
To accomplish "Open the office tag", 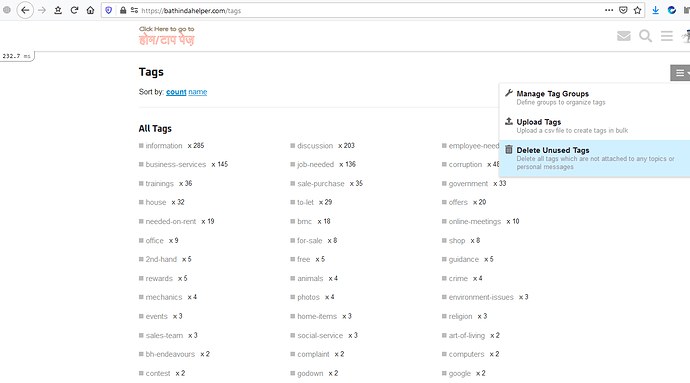I will (x=154, y=241).
